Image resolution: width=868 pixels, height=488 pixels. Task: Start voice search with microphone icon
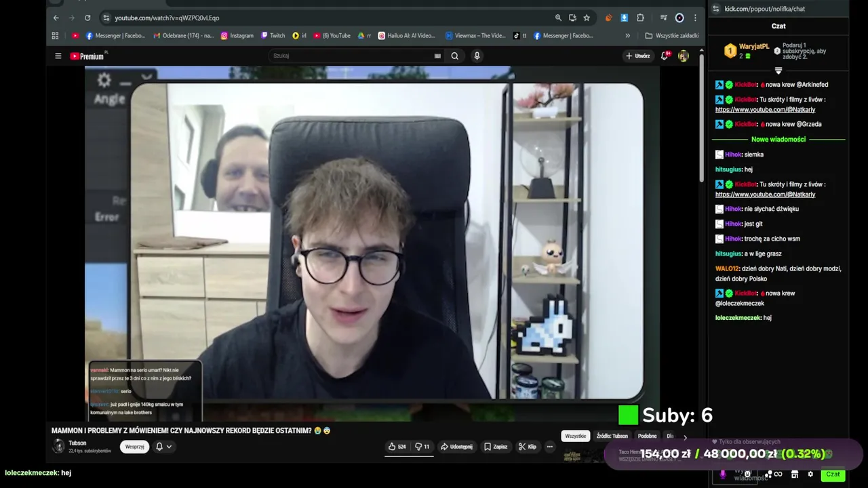point(477,56)
